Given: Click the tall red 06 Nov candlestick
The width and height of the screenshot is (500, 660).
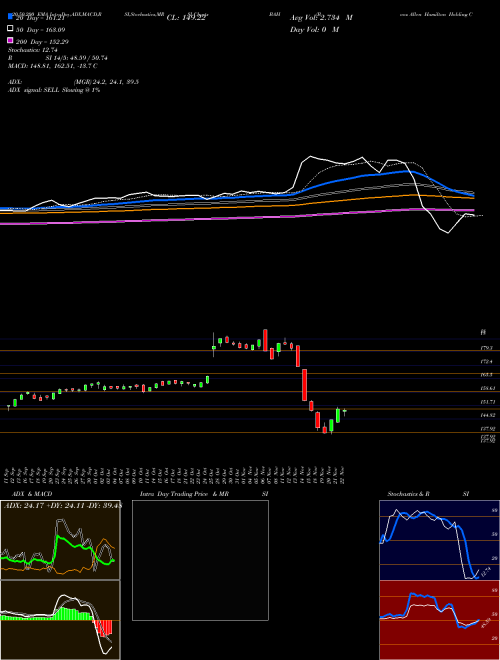Looking at the screenshot, I should [265, 340].
